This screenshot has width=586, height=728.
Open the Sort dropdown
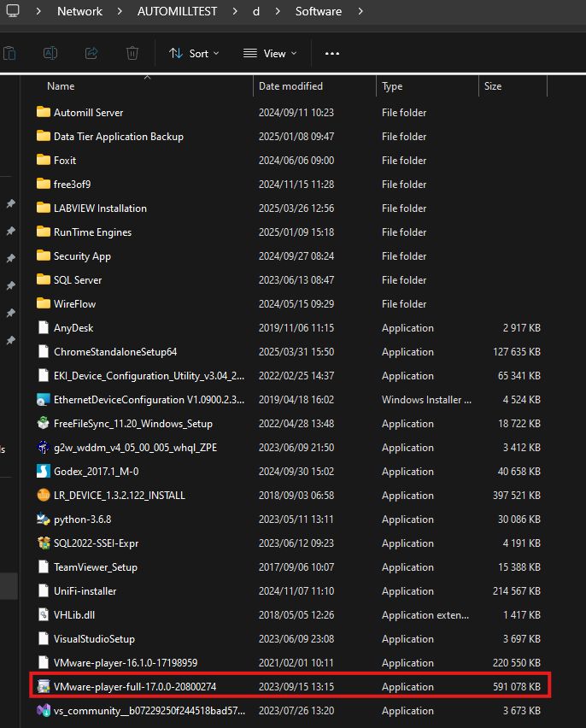[x=194, y=54]
